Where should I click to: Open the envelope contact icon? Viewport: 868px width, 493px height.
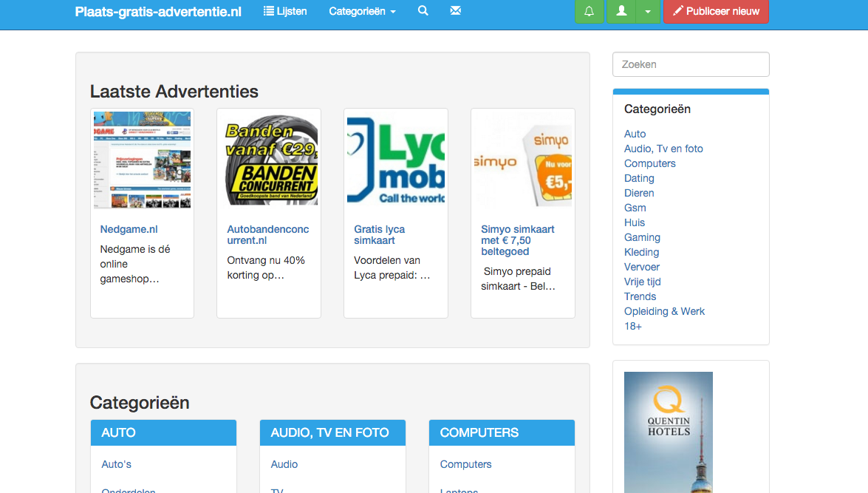click(456, 11)
